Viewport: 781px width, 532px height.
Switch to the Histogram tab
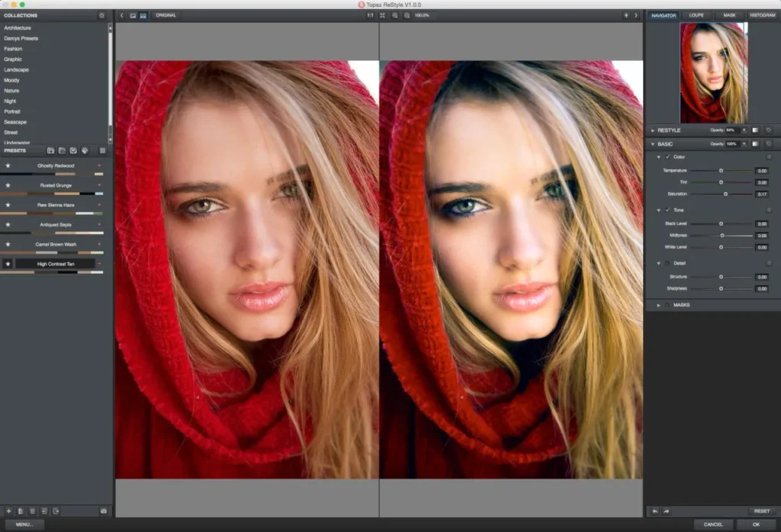[761, 14]
